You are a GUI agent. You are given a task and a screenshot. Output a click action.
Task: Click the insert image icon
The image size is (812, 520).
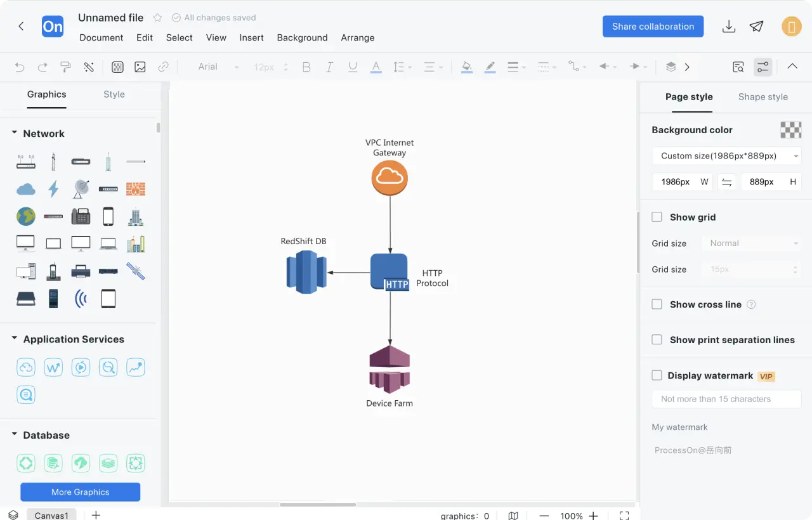tap(140, 67)
